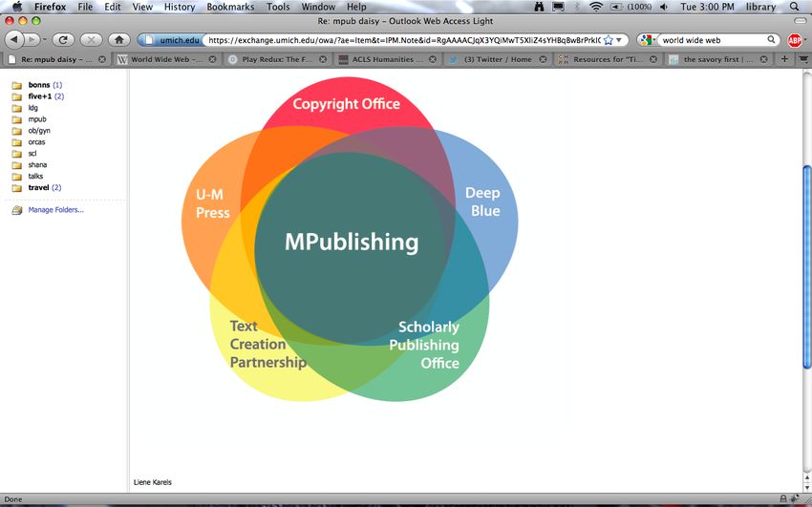Open Spotlight search magnifier icon
The image size is (812, 507).
click(x=794, y=7)
